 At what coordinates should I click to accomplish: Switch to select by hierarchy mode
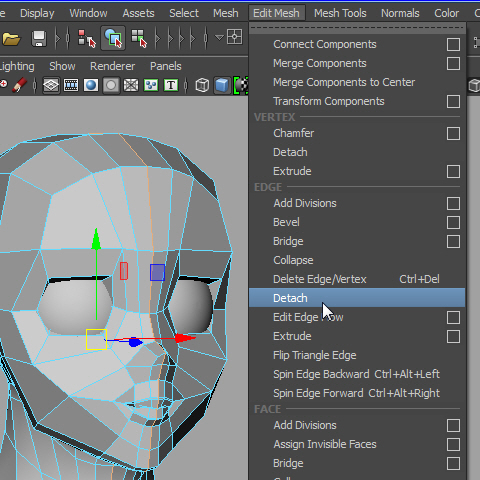tap(86, 38)
